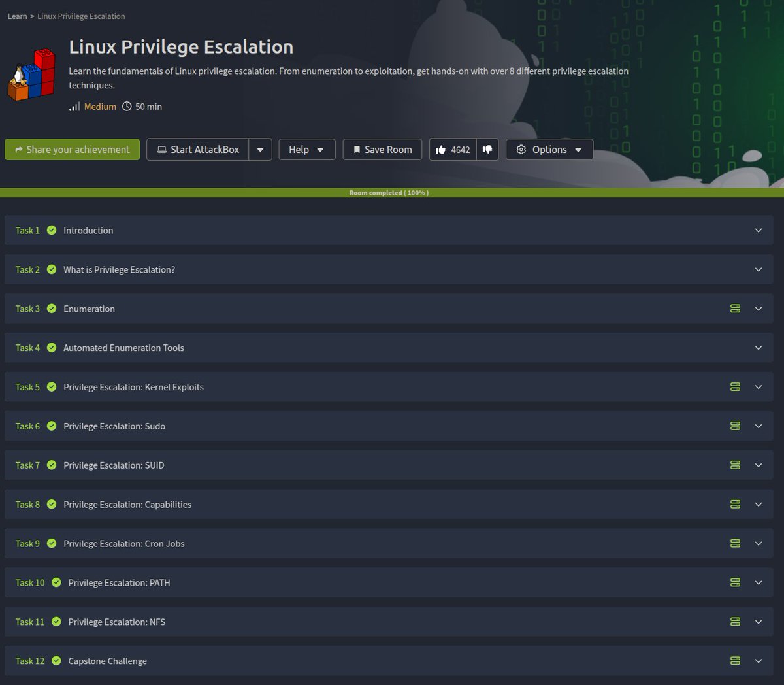This screenshot has height=685, width=784.
Task: Click the Task 11 NFS machine icon
Action: [x=735, y=622]
